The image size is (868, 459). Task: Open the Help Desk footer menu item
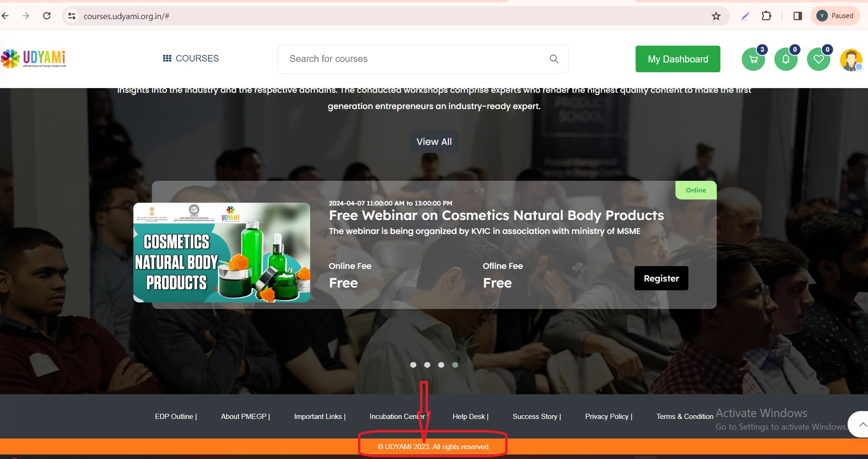click(x=468, y=416)
